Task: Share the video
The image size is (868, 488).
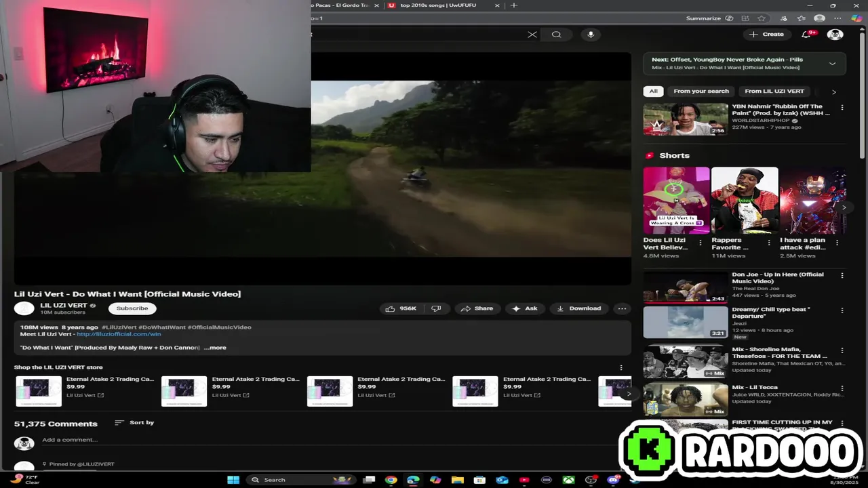Action: (477, 308)
